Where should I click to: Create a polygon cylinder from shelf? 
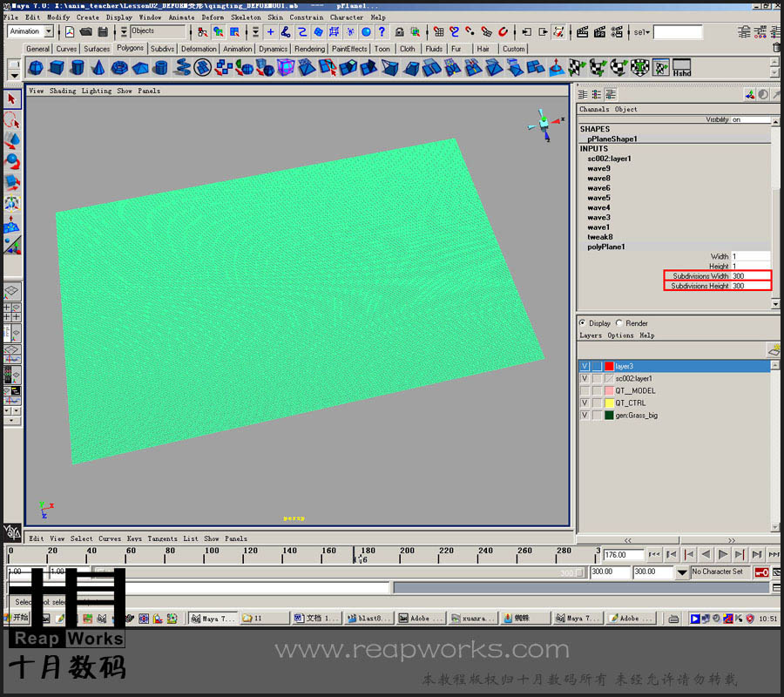coord(77,67)
